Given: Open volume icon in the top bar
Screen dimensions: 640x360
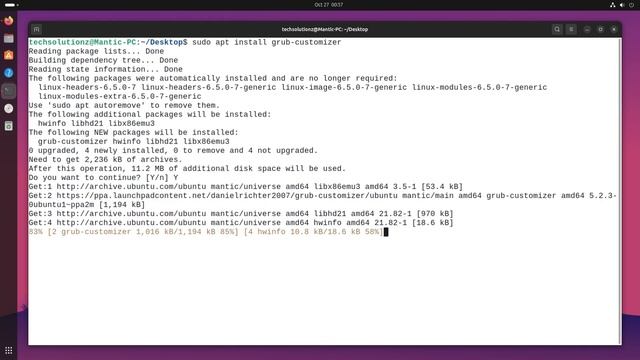Looking at the screenshot, I should (622, 5).
